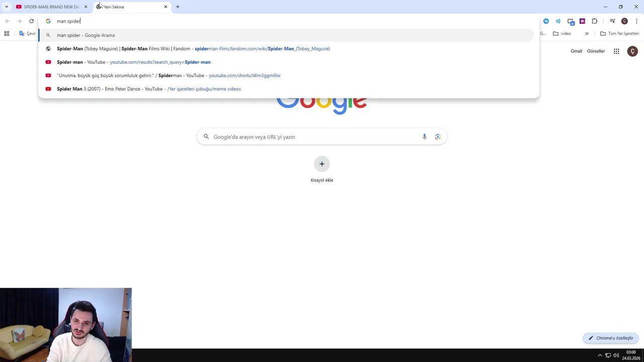644x362 pixels.
Task: Click the blue sound waves extension icon
Action: pyautogui.click(x=558, y=21)
